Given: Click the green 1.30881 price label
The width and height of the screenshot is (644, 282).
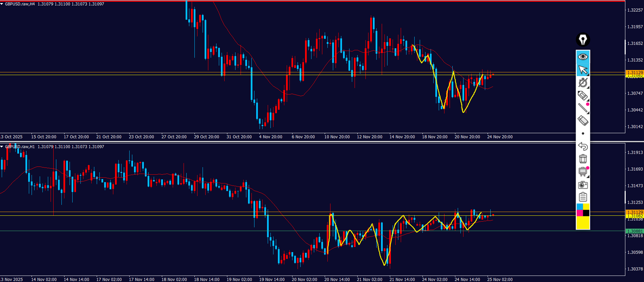Looking at the screenshot, I should tap(634, 231).
